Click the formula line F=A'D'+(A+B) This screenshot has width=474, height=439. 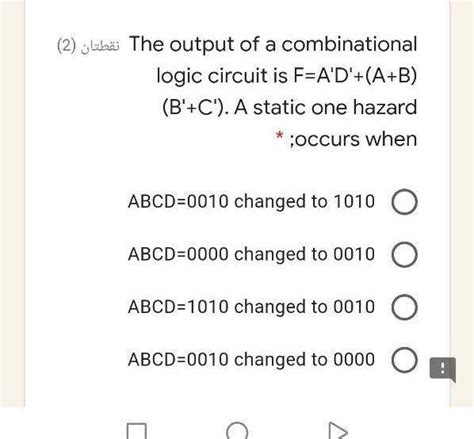pos(355,75)
